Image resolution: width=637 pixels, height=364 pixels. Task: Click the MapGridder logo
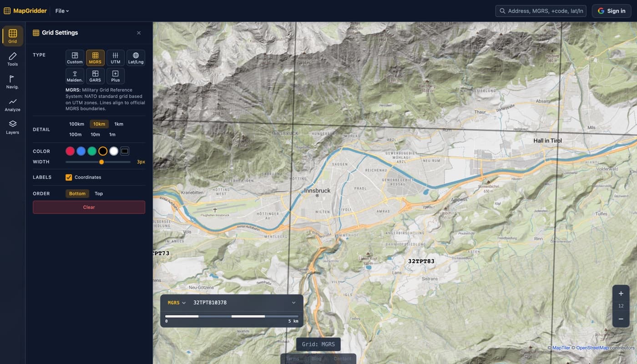point(25,11)
